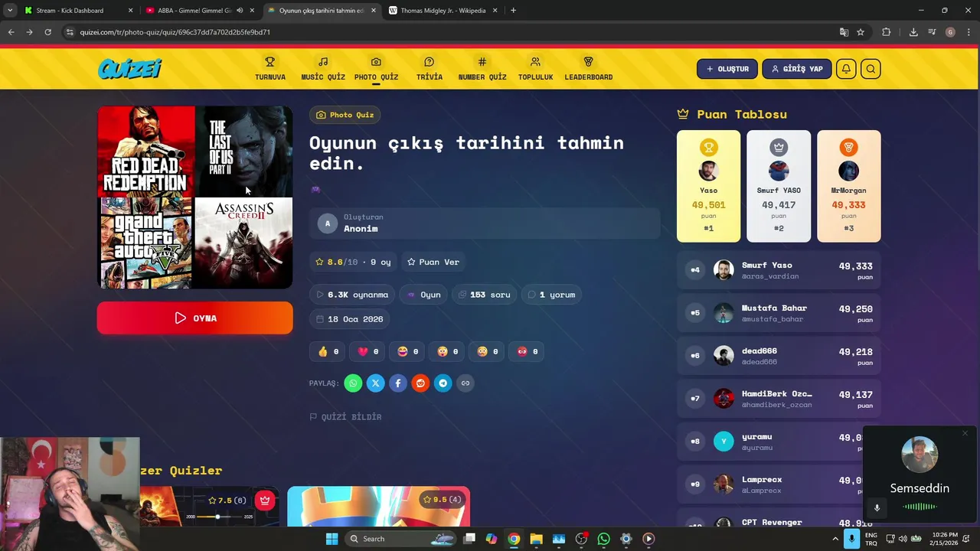The height and width of the screenshot is (551, 980).
Task: React with the sad emoji
Action: coord(487,351)
